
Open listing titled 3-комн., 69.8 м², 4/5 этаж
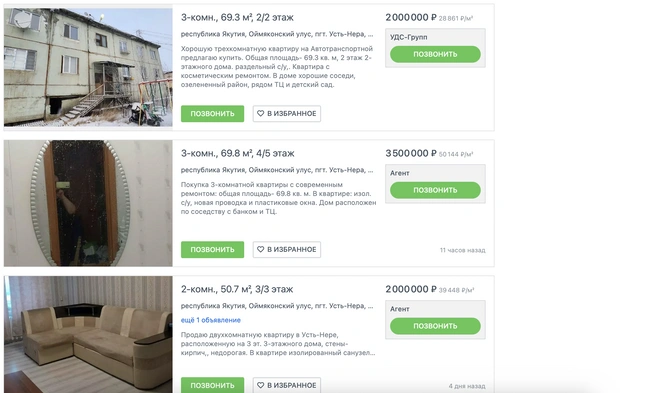(238, 154)
